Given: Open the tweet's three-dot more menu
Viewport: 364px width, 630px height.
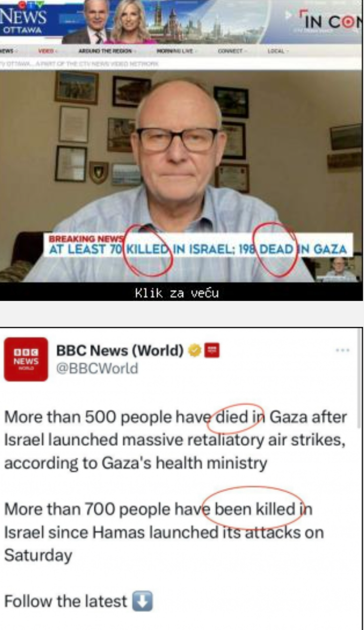Looking at the screenshot, I should pos(343,350).
